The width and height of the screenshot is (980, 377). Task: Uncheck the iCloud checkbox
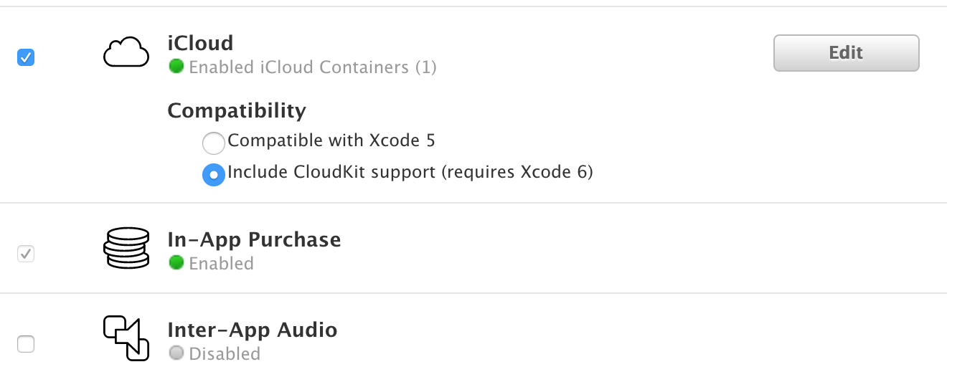(x=26, y=57)
